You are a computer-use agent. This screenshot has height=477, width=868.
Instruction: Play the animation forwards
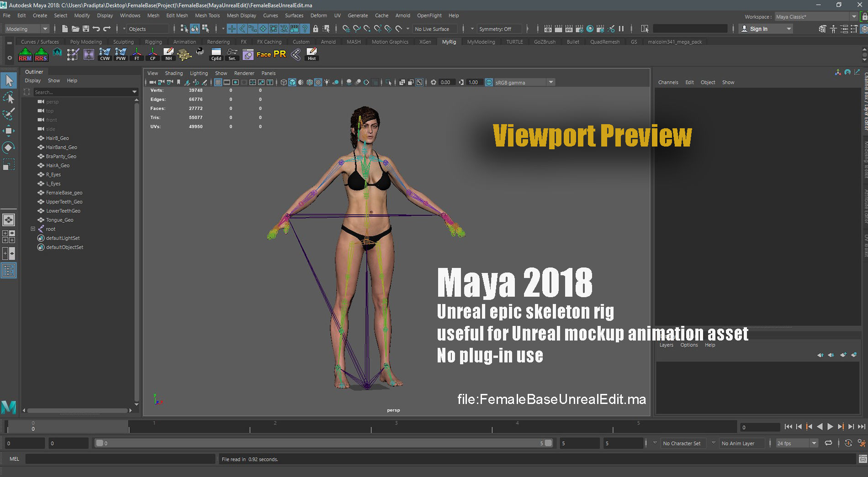(x=830, y=427)
